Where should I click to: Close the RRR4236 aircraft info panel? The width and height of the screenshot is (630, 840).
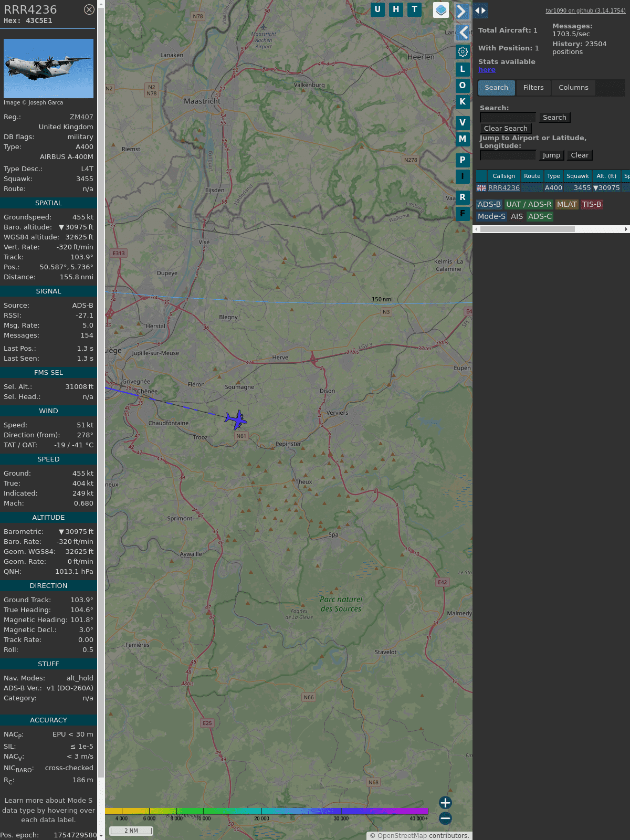click(x=89, y=9)
